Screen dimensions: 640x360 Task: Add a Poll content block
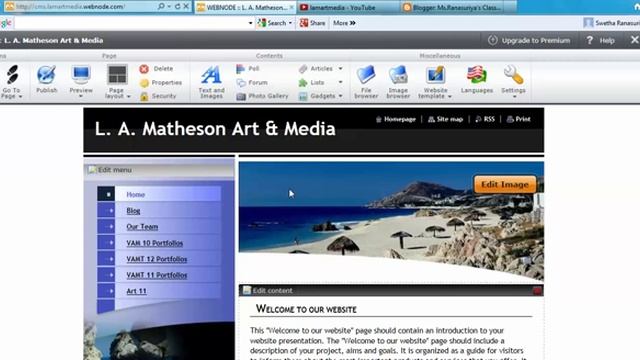tap(247, 69)
